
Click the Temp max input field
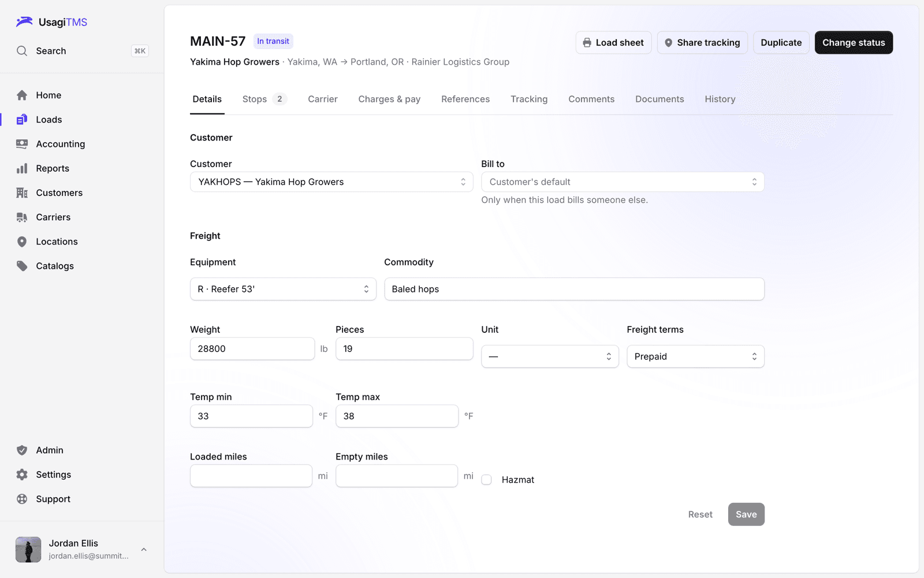click(x=397, y=416)
